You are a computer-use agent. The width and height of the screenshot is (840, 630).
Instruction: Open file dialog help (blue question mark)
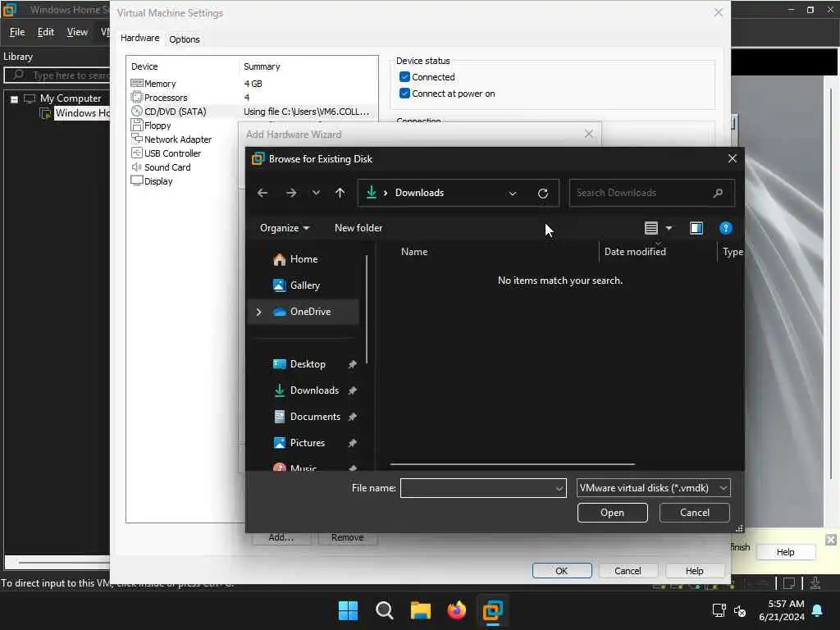(725, 228)
